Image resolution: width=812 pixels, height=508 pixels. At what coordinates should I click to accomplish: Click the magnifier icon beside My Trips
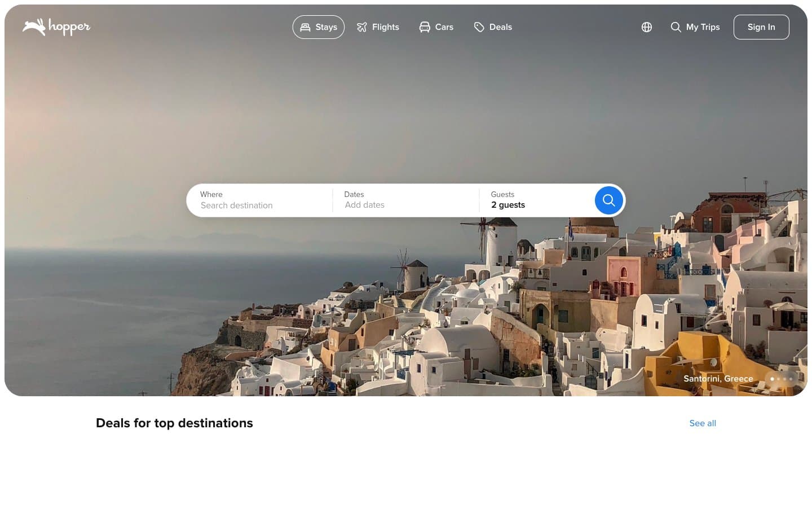pyautogui.click(x=676, y=27)
